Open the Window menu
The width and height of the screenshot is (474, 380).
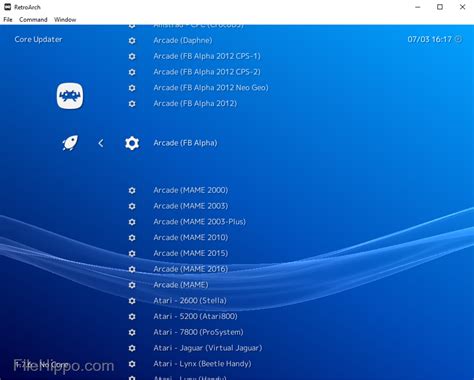point(65,20)
